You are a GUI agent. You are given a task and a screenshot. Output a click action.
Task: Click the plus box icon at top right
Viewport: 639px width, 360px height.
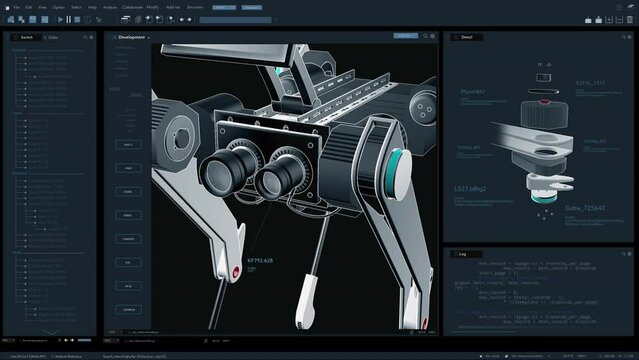point(609,20)
